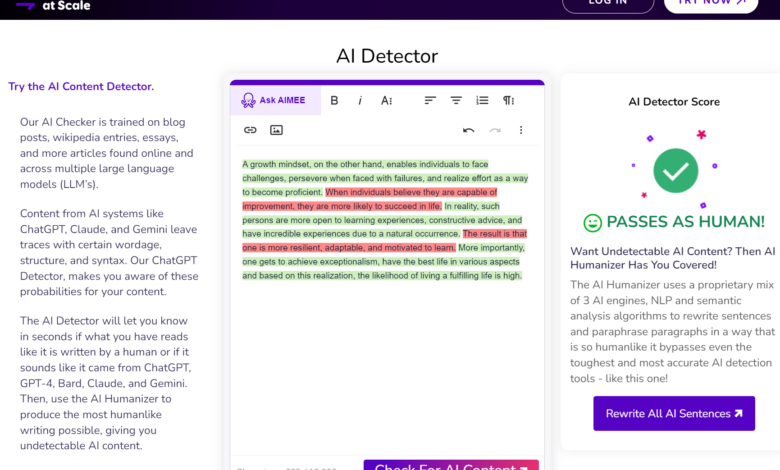Click the align center icon
Image resolution: width=780 pixels, height=470 pixels.
point(456,100)
